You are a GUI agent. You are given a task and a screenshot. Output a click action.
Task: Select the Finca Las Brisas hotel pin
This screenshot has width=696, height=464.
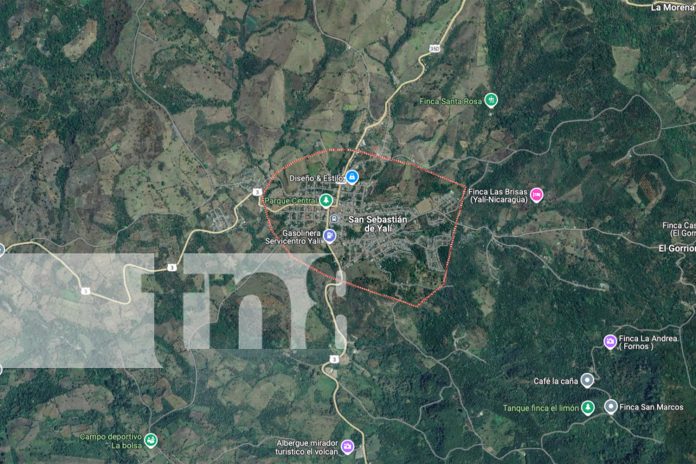(x=537, y=194)
